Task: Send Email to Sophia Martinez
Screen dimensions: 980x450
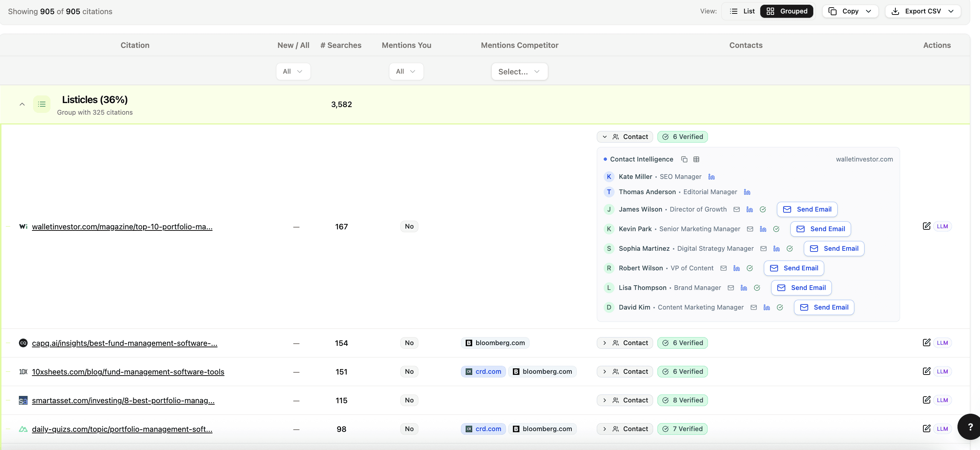Action: (834, 249)
